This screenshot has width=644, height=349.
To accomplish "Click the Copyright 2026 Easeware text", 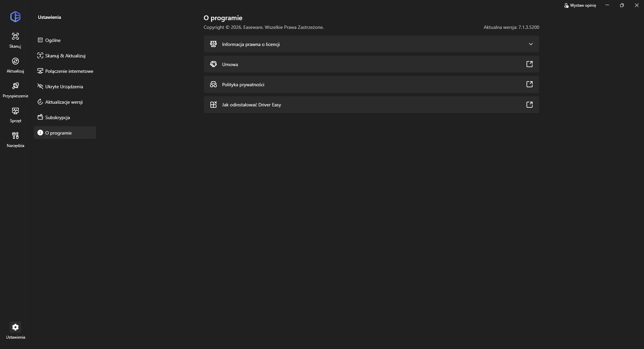I will pyautogui.click(x=264, y=27).
